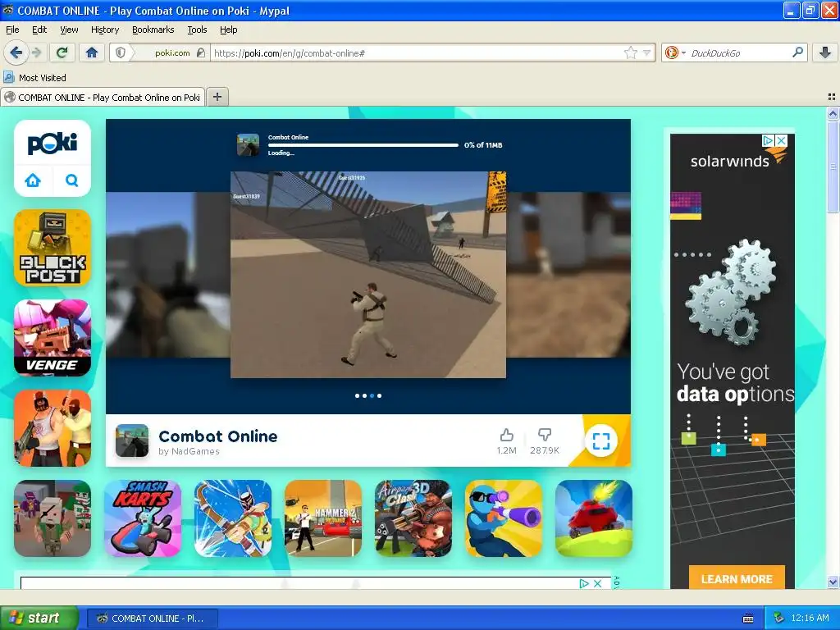
Task: Open the View menu
Action: click(69, 30)
